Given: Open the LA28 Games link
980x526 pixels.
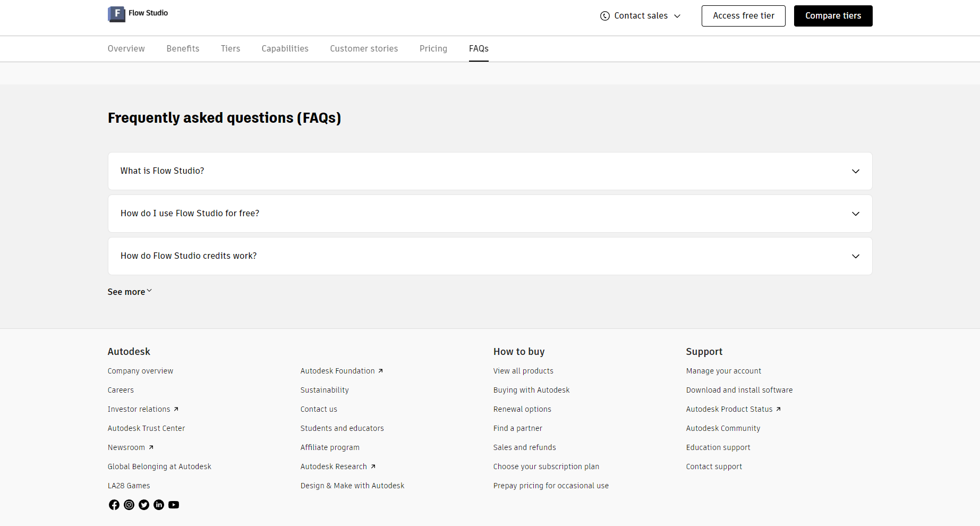Looking at the screenshot, I should pyautogui.click(x=129, y=486).
